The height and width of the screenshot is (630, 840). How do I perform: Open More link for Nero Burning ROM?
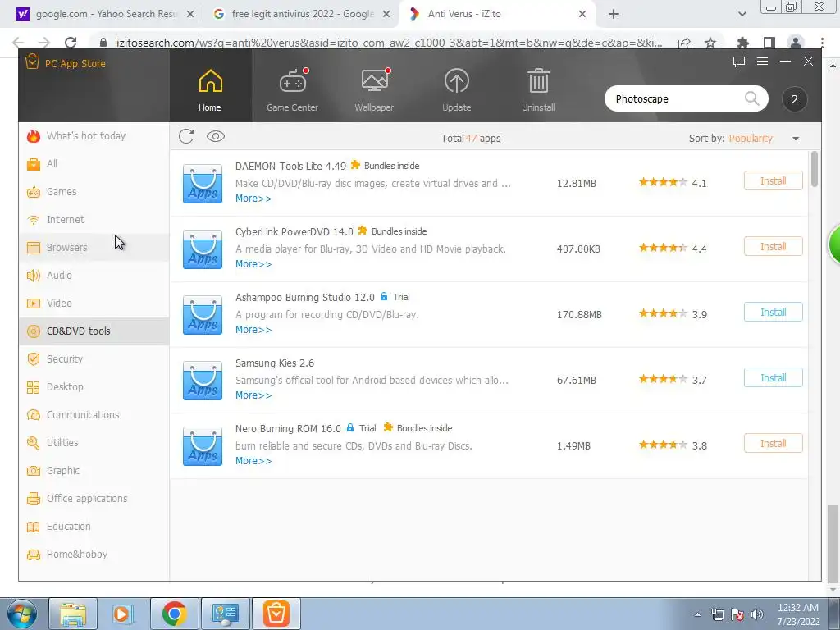point(253,461)
